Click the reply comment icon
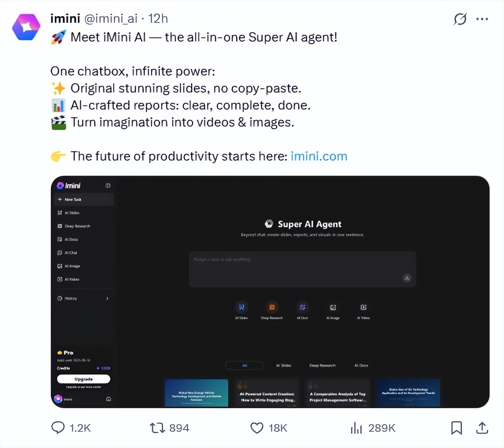The height and width of the screenshot is (448, 504). pyautogui.click(x=58, y=427)
